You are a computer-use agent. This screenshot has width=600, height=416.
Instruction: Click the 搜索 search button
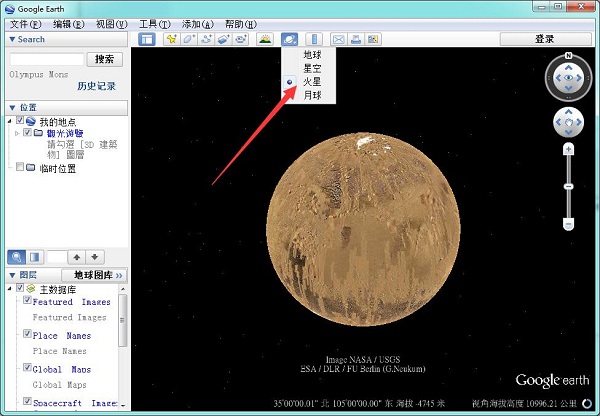[x=105, y=59]
